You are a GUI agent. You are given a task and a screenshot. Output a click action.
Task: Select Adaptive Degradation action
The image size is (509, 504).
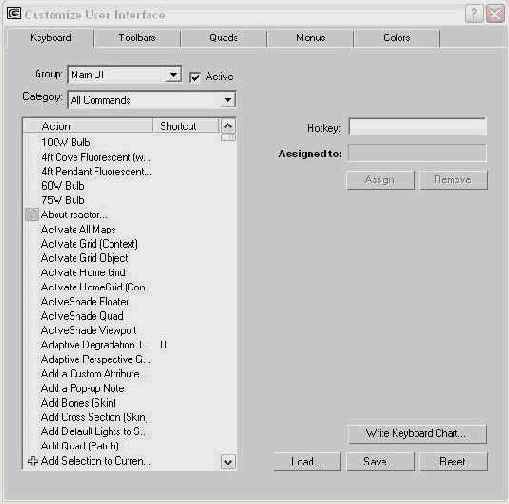[92, 345]
